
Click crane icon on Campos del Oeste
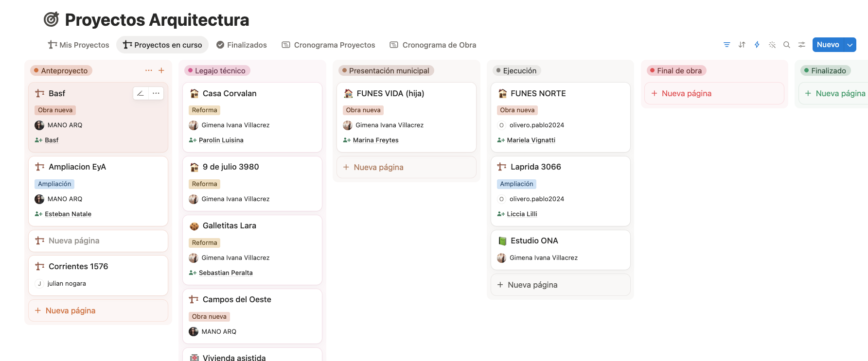pyautogui.click(x=194, y=299)
